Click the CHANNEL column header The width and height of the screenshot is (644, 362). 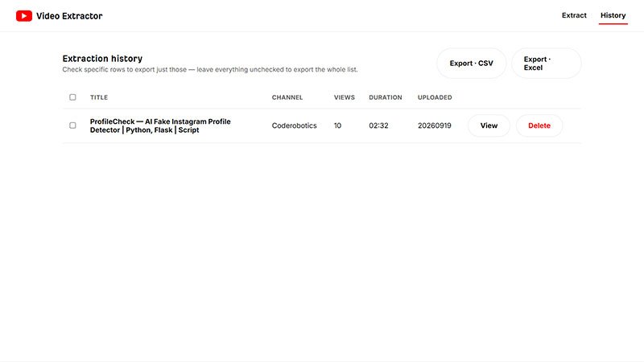point(287,97)
